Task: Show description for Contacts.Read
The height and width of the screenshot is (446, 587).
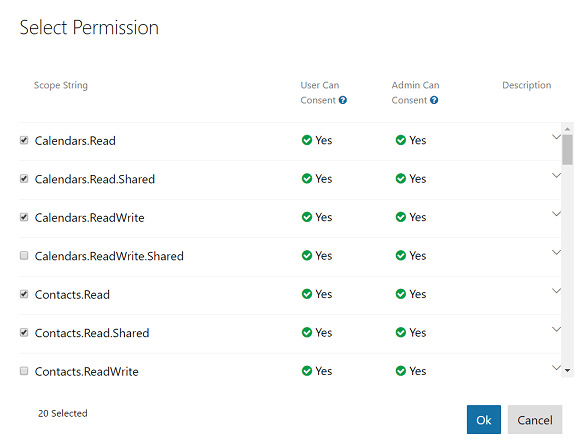Action: click(x=556, y=291)
